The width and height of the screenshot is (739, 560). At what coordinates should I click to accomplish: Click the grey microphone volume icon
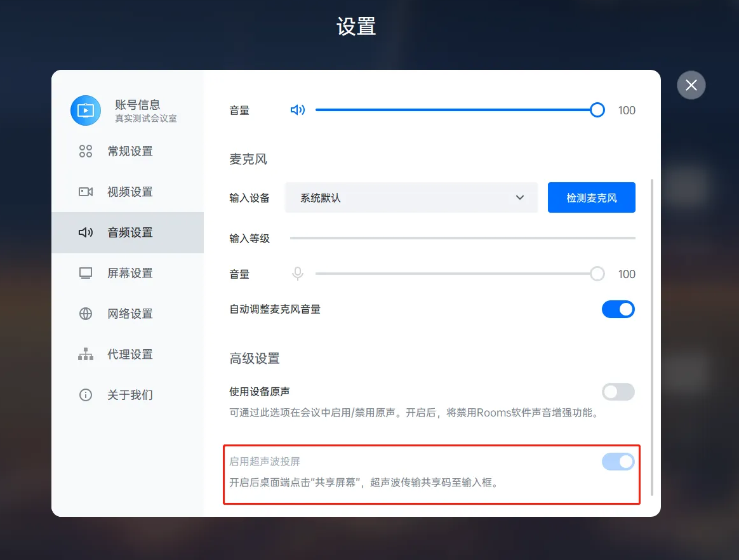tap(297, 274)
